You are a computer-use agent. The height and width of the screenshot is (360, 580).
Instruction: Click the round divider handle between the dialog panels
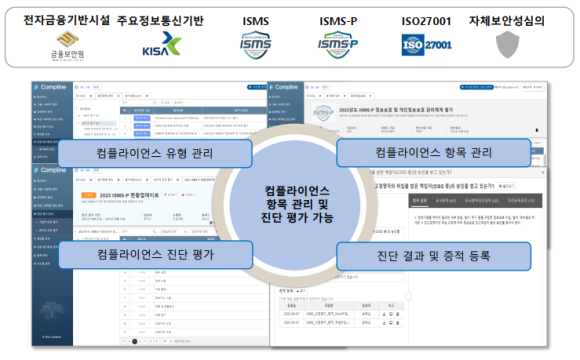(408, 296)
